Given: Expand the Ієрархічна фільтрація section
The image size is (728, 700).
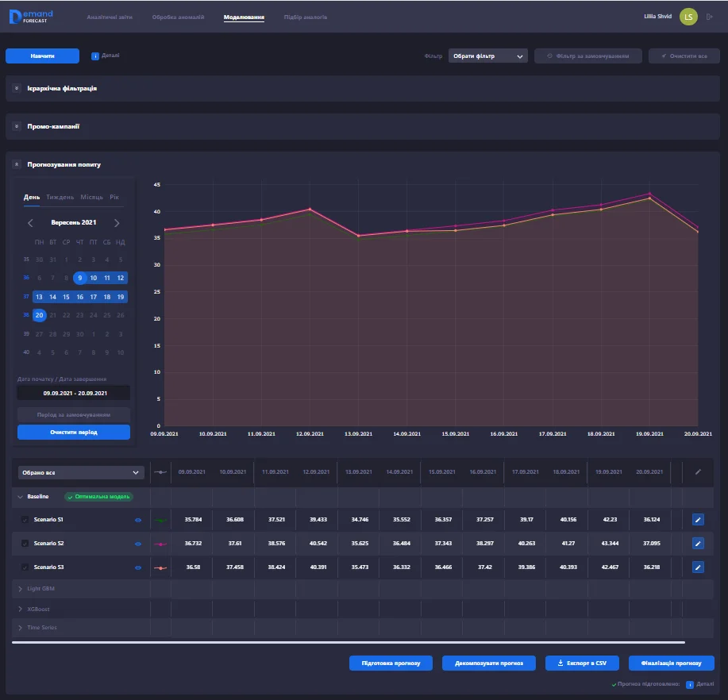Looking at the screenshot, I should 17,88.
